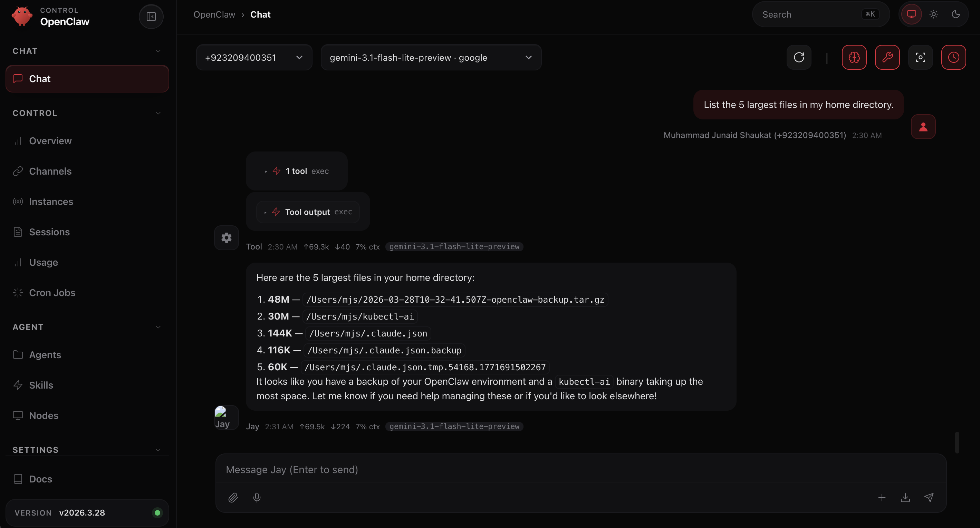This screenshot has width=980, height=528.
Task: Switch theme to light mode with sun icon
Action: tap(934, 14)
